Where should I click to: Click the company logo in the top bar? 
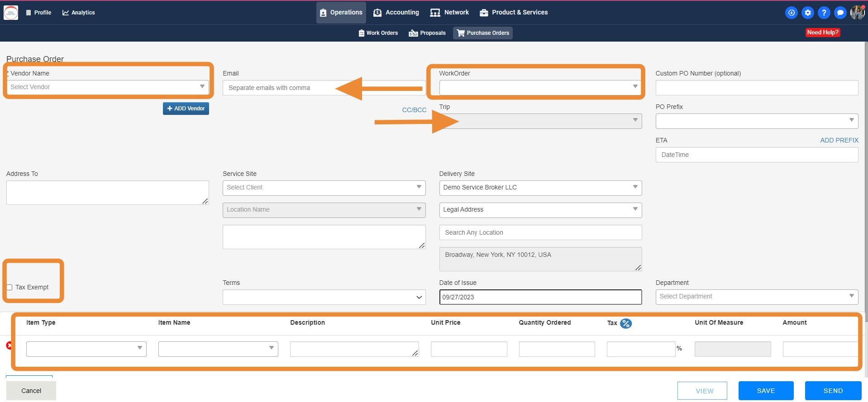point(11,13)
